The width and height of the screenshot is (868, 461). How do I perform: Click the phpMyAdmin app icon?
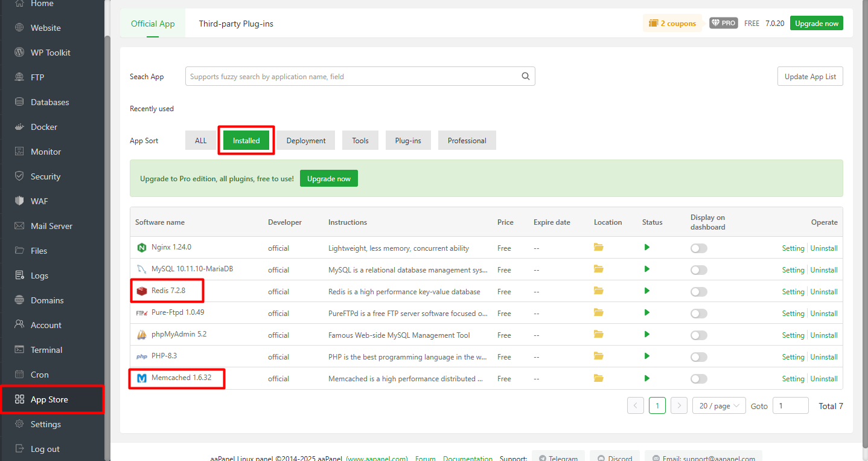[142, 335]
